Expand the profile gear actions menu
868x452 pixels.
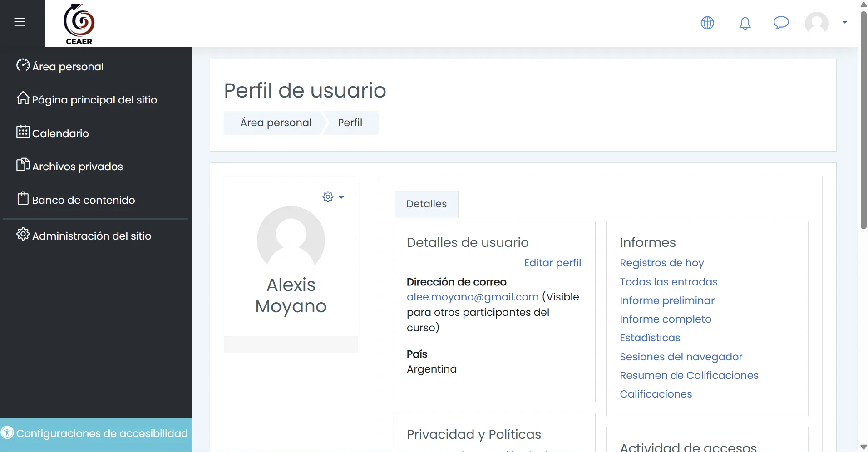tap(333, 197)
